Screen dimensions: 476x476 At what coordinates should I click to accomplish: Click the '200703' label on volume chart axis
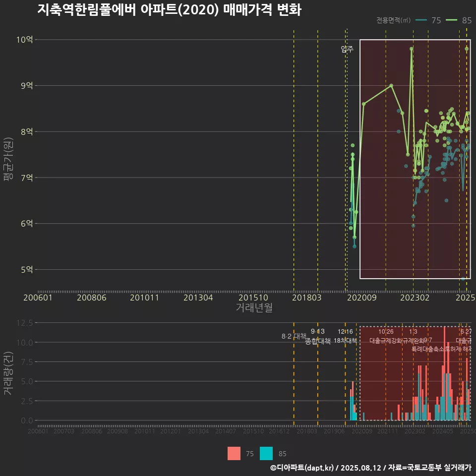(64, 431)
